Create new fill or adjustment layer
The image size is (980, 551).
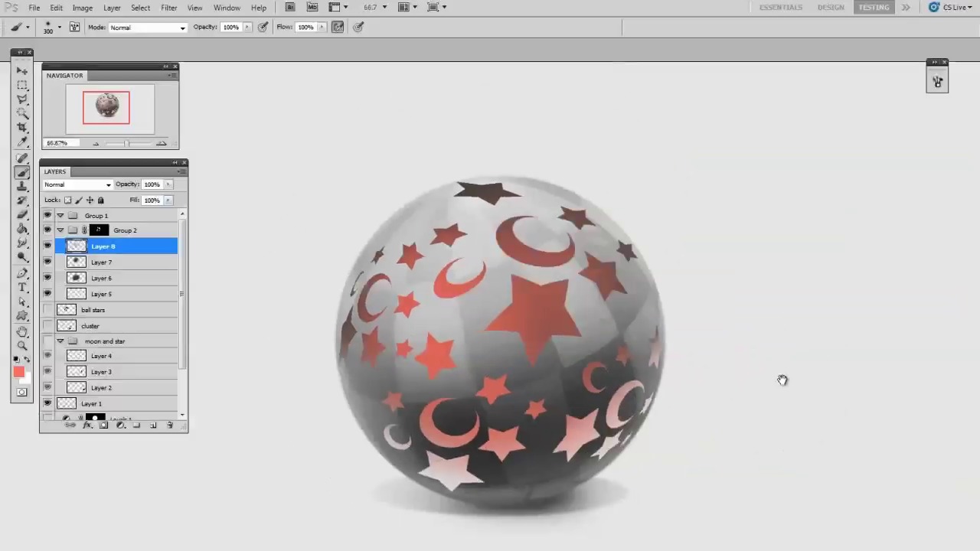120,425
